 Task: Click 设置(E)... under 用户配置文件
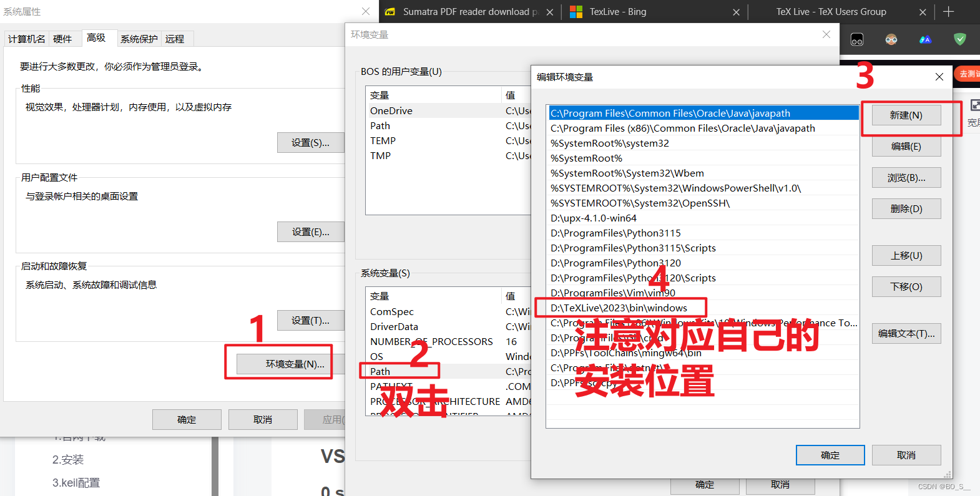311,232
